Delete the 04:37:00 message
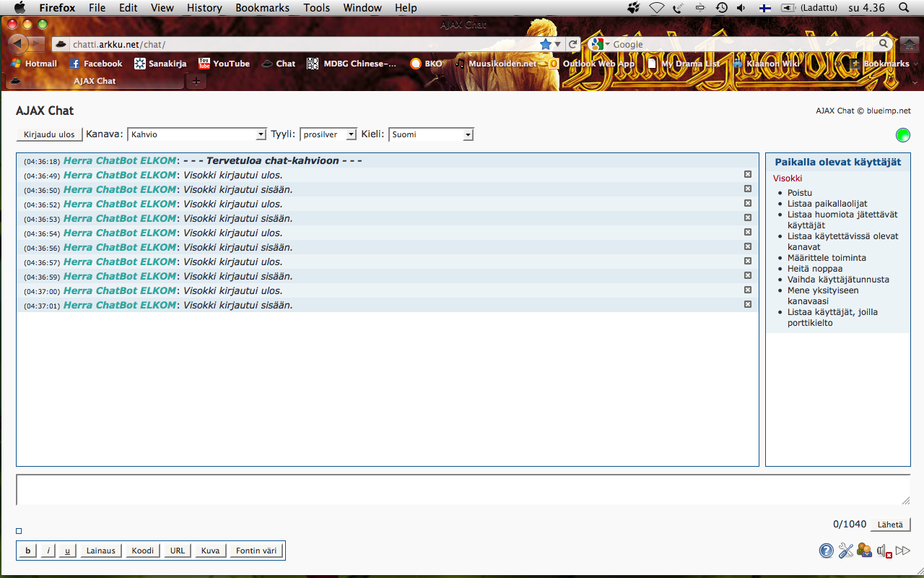 coord(748,290)
